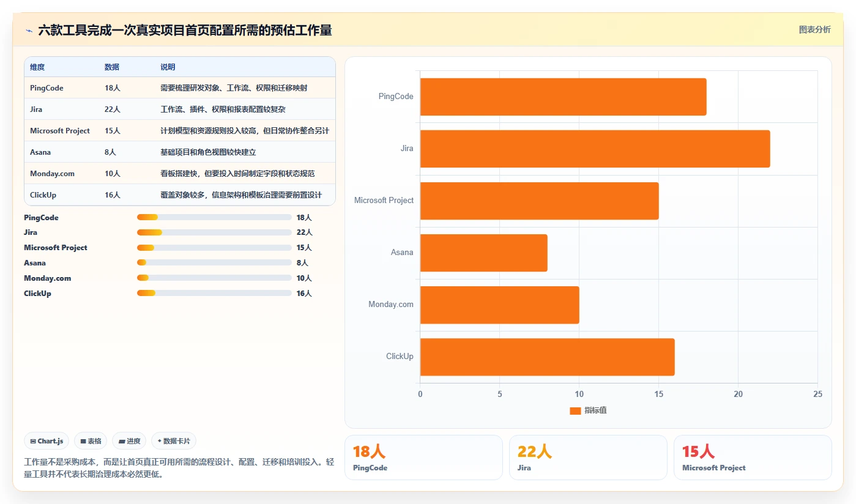
Task: Click the Asana y-axis label
Action: coord(402,253)
